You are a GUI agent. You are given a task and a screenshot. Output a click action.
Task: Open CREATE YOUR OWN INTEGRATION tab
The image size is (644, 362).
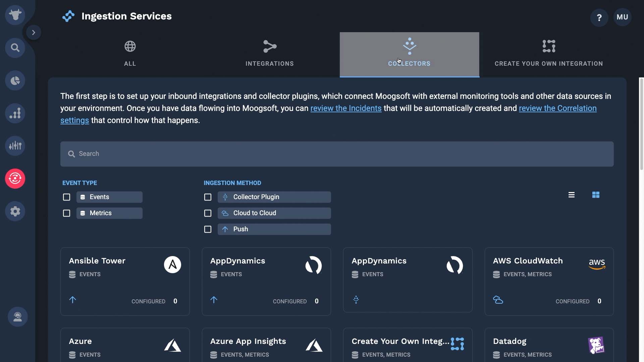(549, 54)
